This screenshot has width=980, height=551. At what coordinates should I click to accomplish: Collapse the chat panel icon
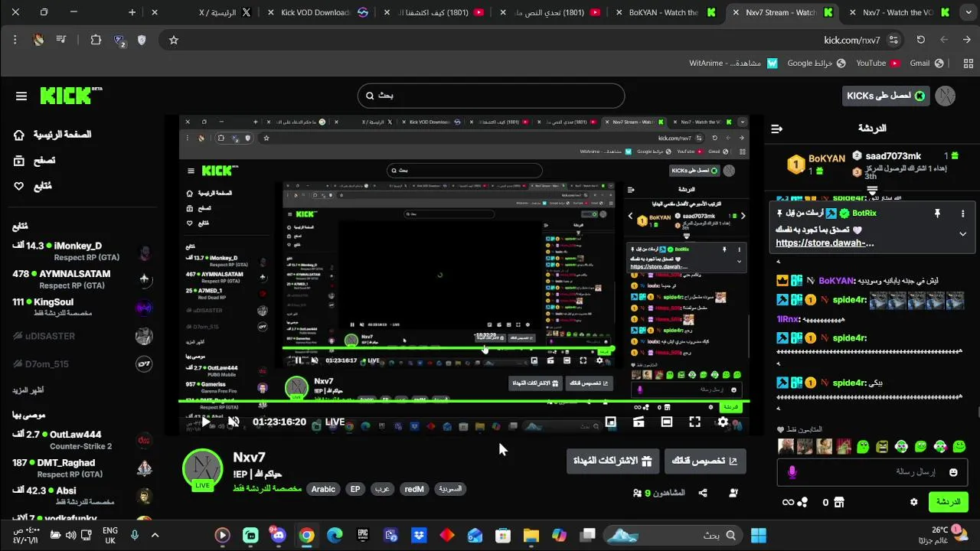click(776, 129)
